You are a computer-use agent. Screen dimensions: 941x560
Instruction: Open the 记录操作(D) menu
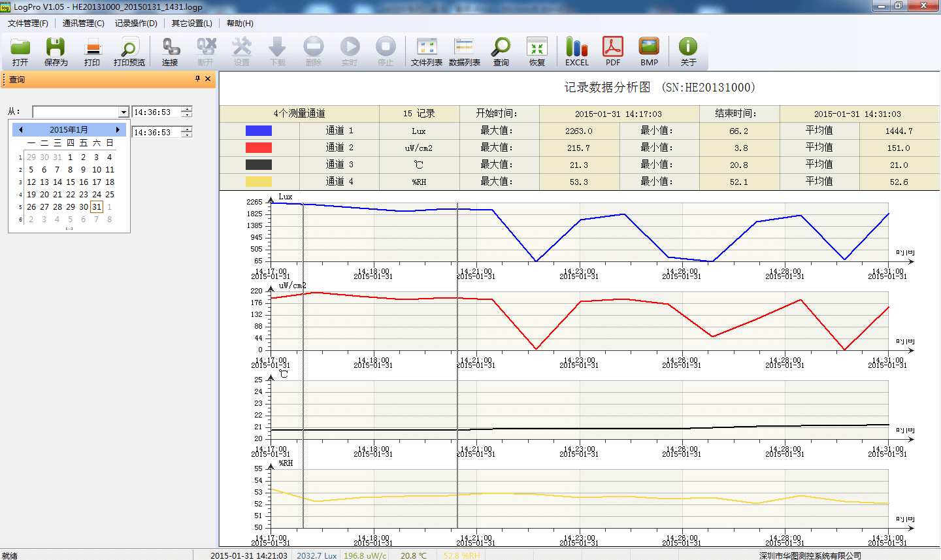point(136,24)
